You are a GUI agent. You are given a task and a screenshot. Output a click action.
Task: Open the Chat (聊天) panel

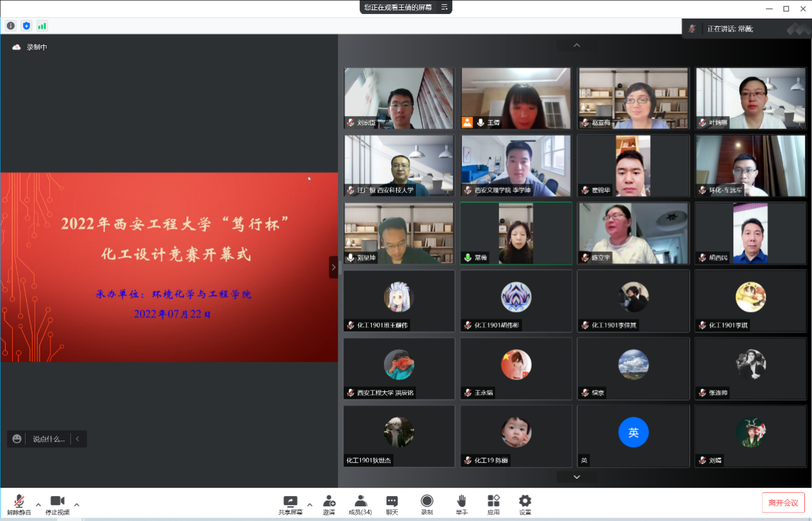pyautogui.click(x=392, y=504)
